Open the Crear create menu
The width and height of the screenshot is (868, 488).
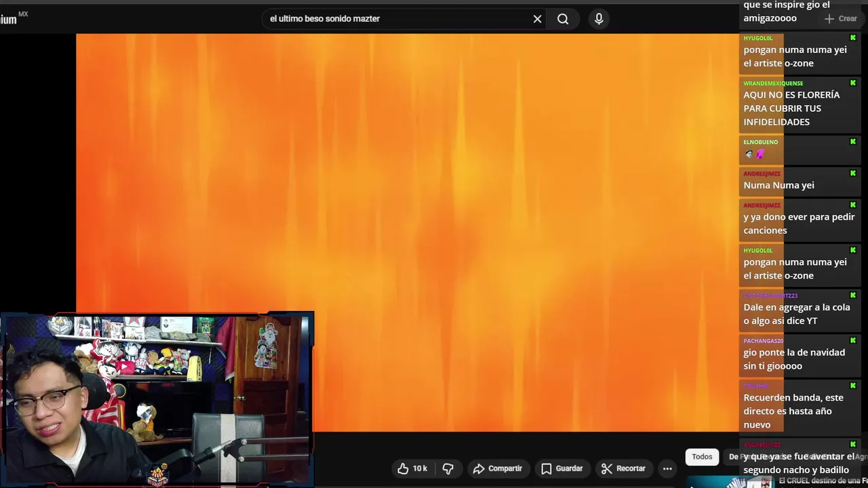tap(841, 19)
